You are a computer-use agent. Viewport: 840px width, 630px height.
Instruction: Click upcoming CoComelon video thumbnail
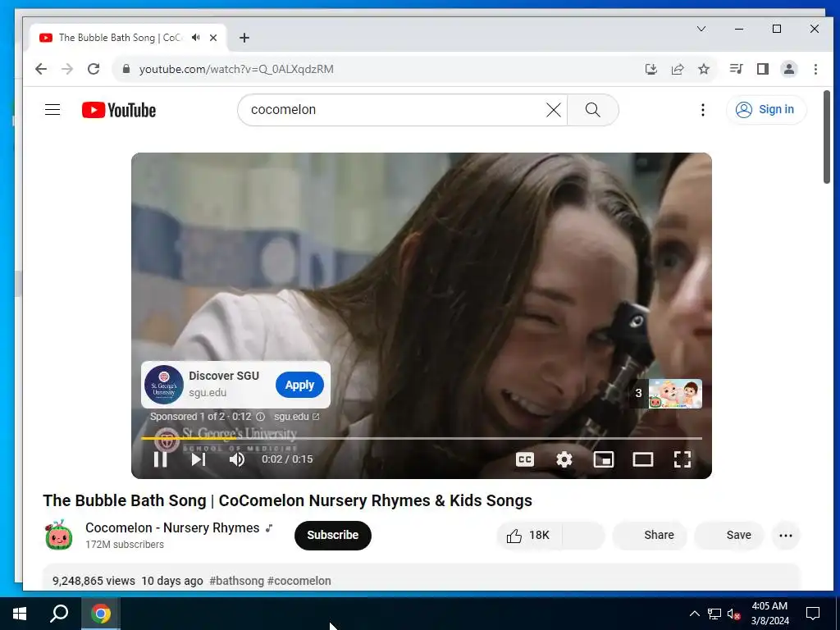(675, 394)
